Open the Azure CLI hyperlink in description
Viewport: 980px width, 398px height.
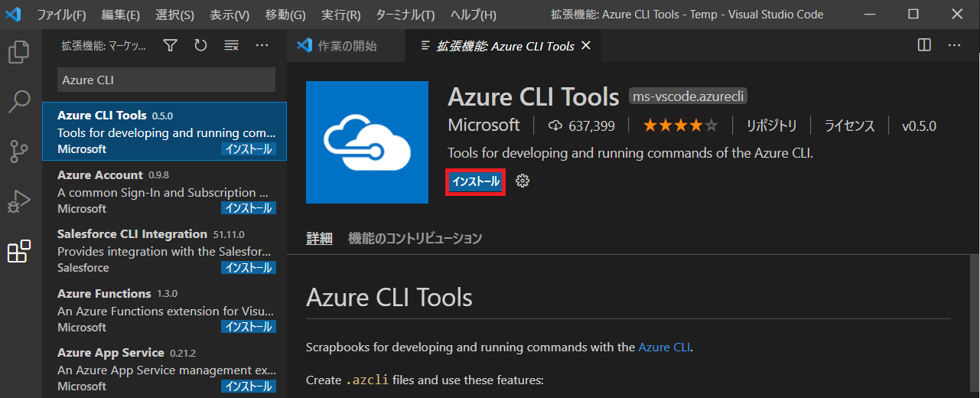point(664,347)
